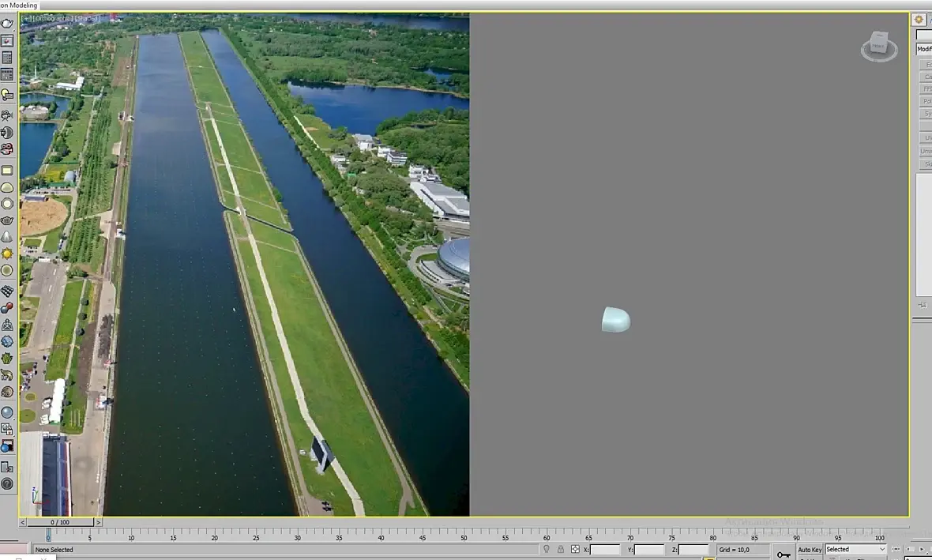This screenshot has height=560, width=932.
Task: Click the time slider 0 / 100 handle
Action: click(60, 523)
